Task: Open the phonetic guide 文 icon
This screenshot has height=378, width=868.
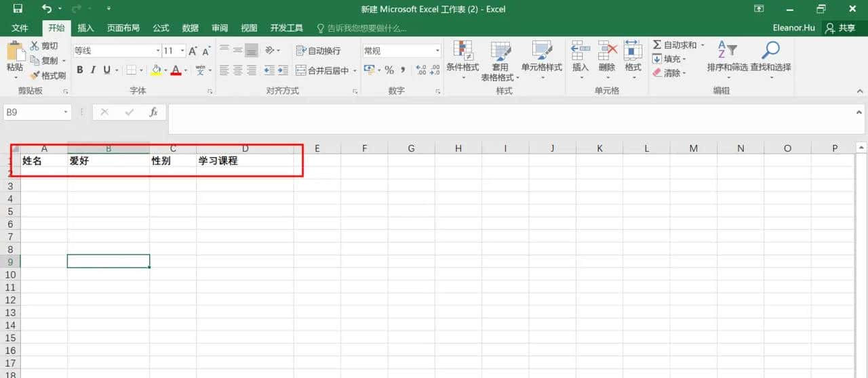Action: point(200,70)
